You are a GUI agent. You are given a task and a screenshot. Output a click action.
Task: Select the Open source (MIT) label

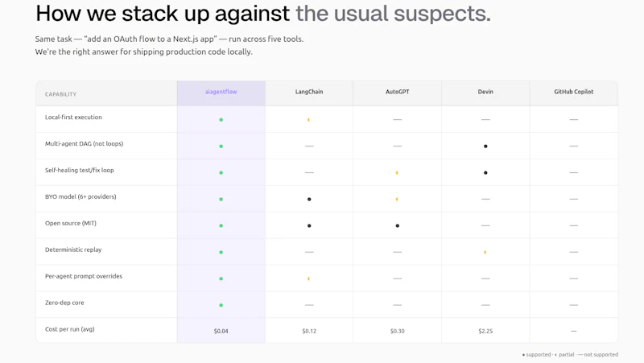pos(71,224)
